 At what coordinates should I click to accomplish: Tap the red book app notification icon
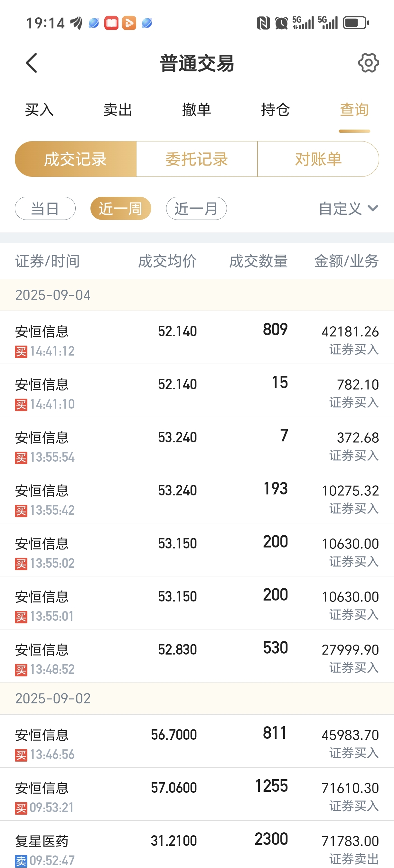[x=111, y=23]
